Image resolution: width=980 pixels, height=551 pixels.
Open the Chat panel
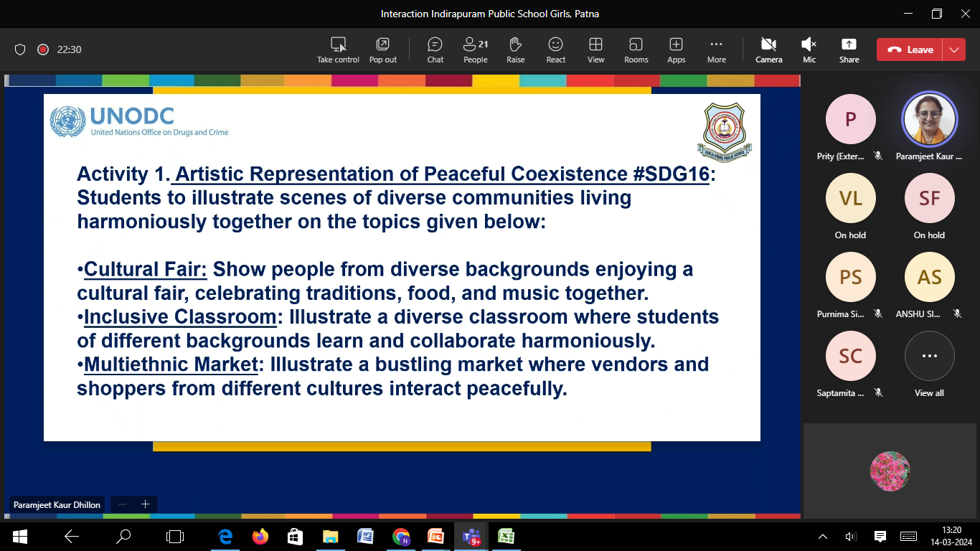coord(435,50)
